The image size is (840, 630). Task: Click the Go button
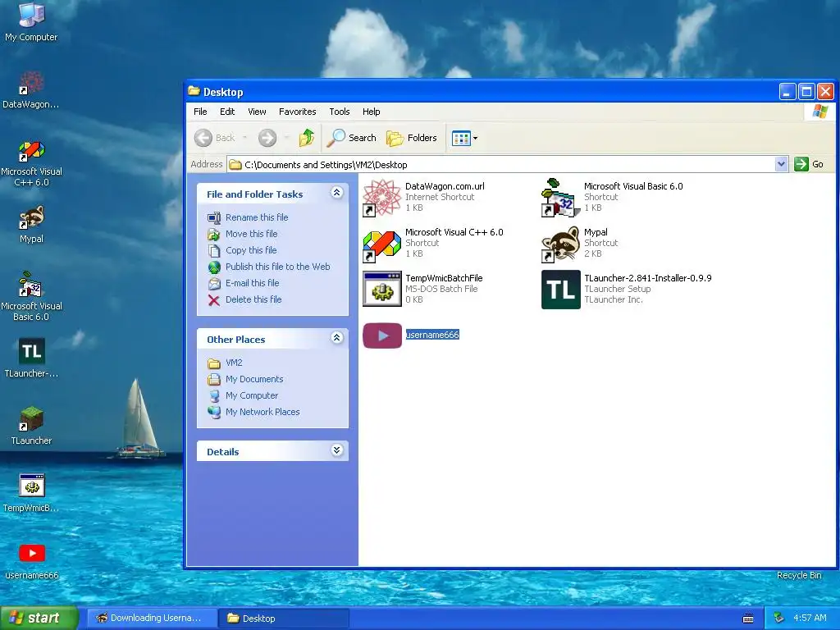[809, 164]
